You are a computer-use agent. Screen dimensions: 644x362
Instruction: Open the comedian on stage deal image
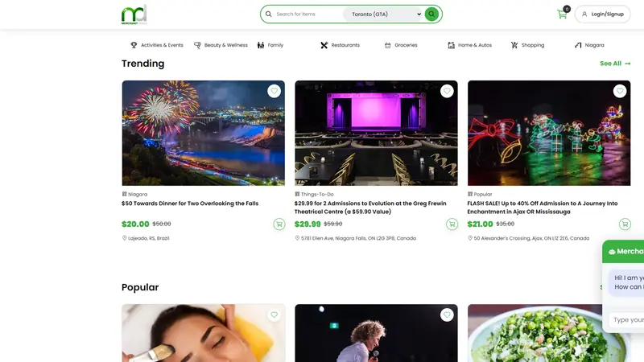376,333
